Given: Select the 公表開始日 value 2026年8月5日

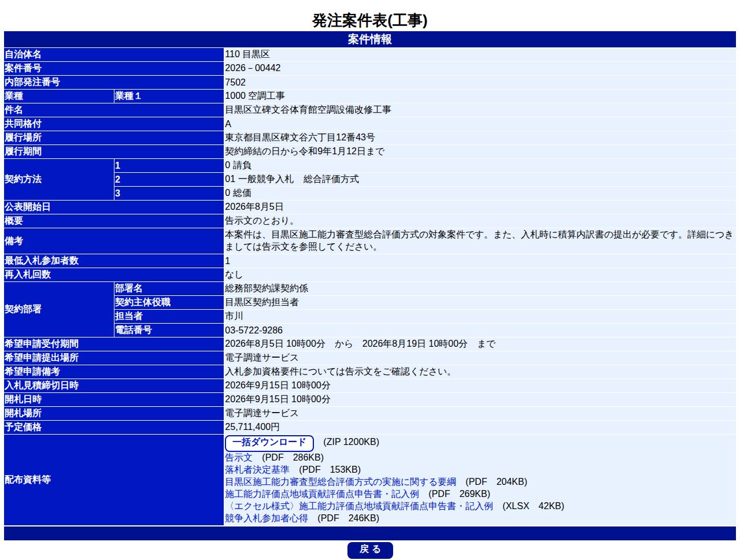Looking at the screenshot, I should point(254,207).
